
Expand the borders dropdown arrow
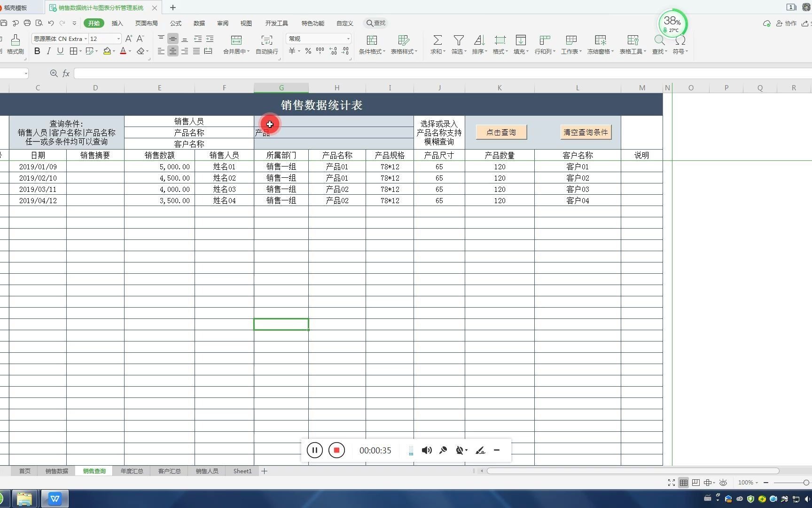pos(80,51)
